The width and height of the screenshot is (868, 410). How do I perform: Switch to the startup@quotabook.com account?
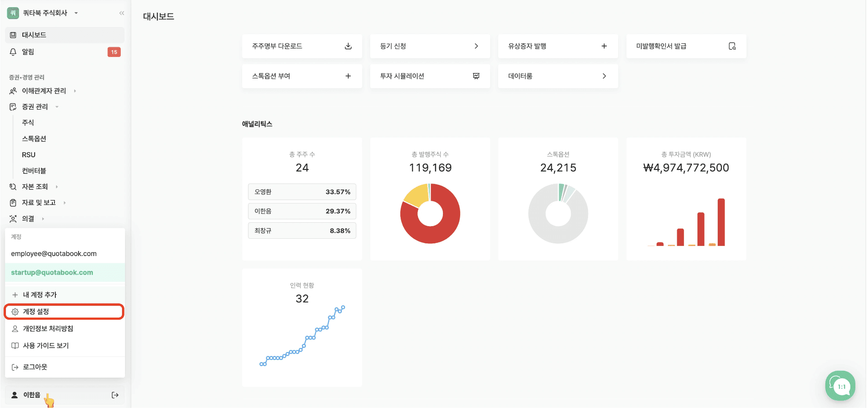click(x=52, y=272)
